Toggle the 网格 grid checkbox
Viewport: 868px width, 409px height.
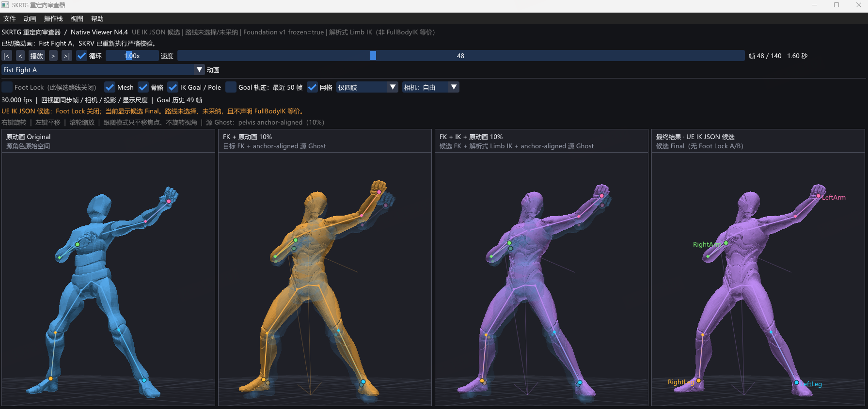tap(313, 87)
